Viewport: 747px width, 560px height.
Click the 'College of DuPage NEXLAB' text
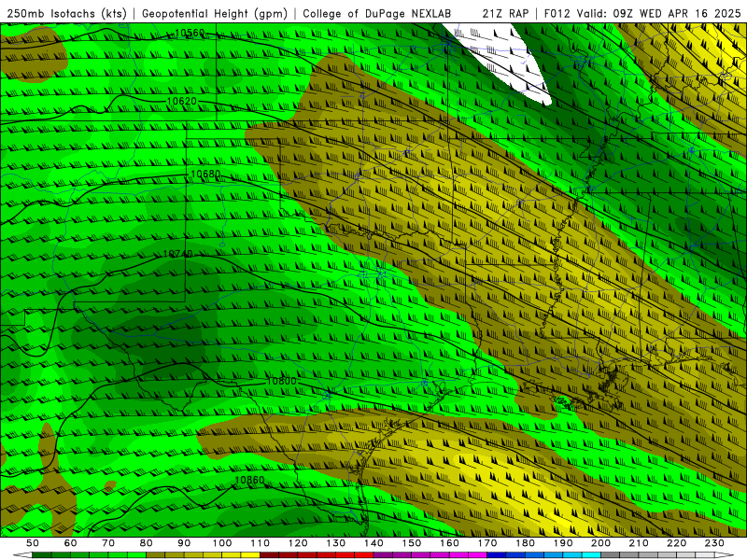(377, 14)
